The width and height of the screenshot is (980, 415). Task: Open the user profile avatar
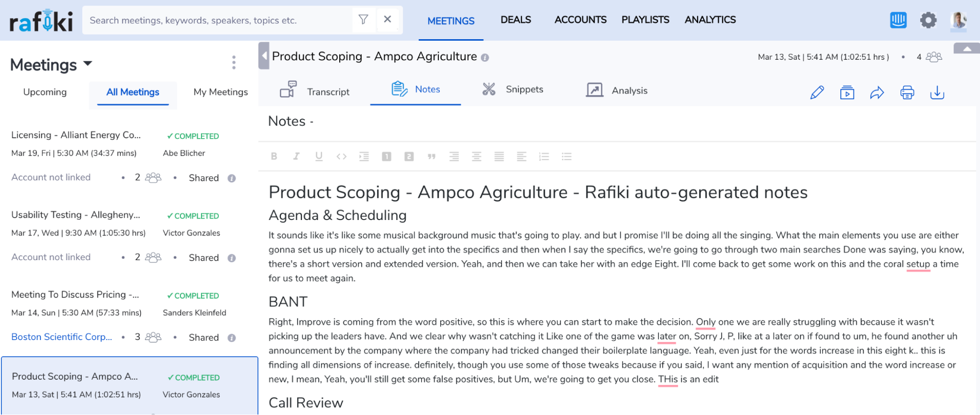coord(958,20)
